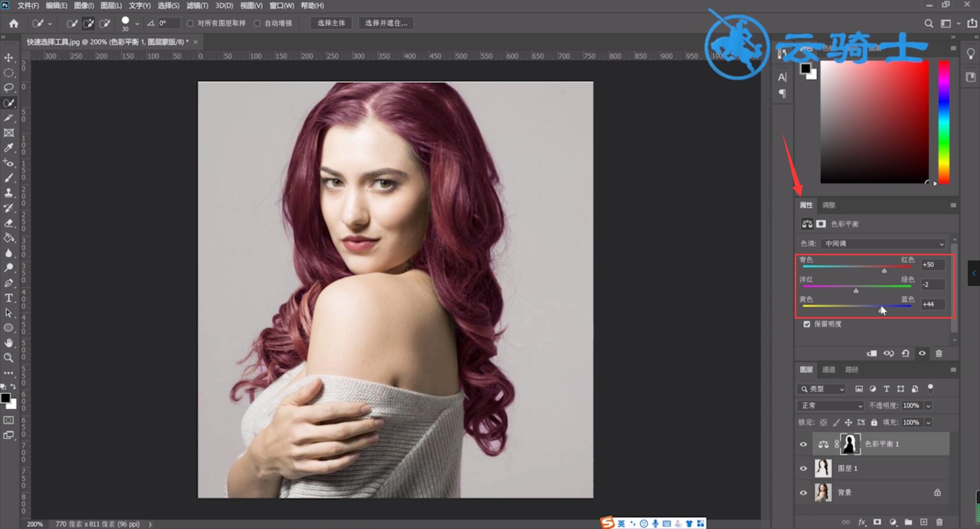Click the 洋红-绿色 slider handle

pyautogui.click(x=856, y=291)
